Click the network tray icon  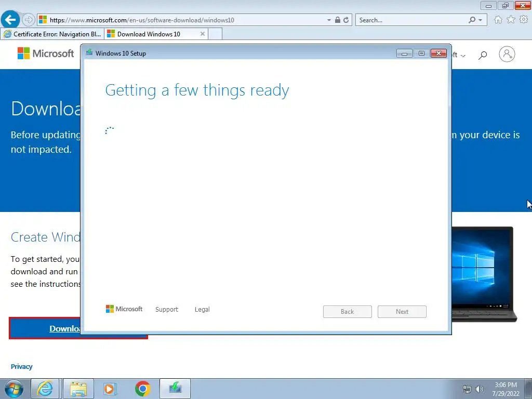[467, 389]
